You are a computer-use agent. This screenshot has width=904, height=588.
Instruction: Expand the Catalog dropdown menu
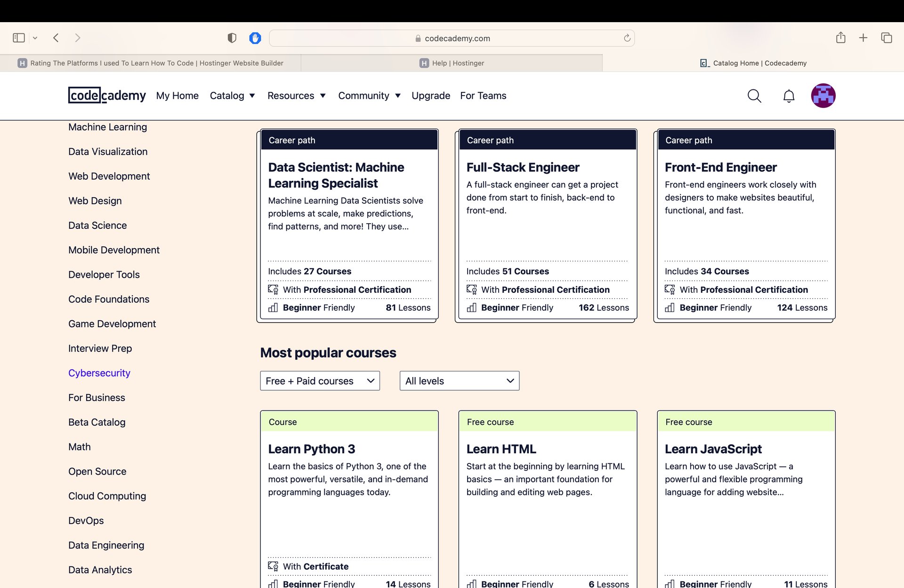point(232,96)
